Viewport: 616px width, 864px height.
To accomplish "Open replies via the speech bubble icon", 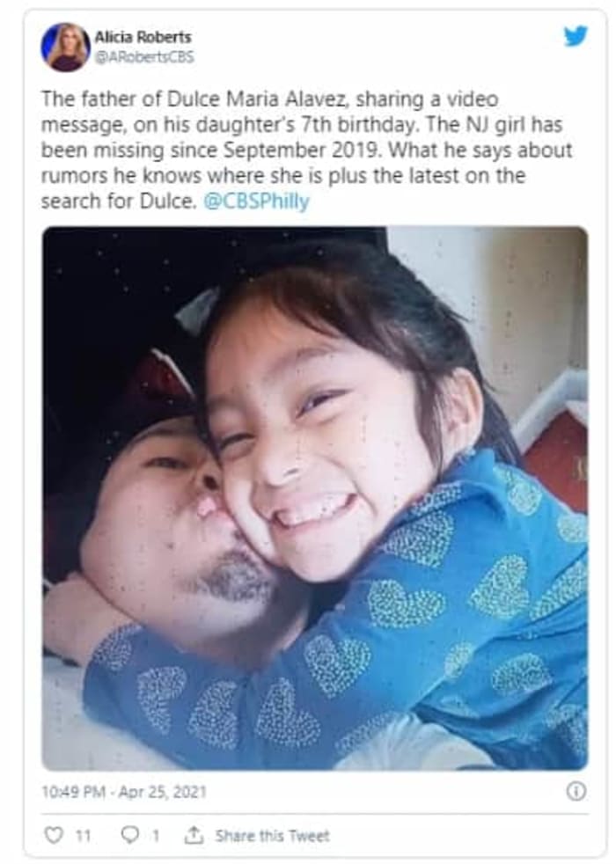I will tap(130, 835).
